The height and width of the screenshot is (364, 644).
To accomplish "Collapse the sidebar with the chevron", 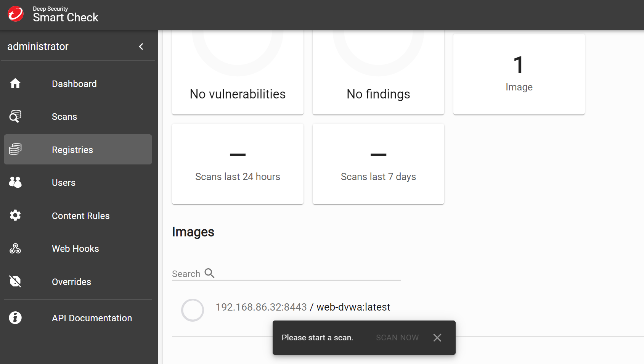I will click(141, 47).
